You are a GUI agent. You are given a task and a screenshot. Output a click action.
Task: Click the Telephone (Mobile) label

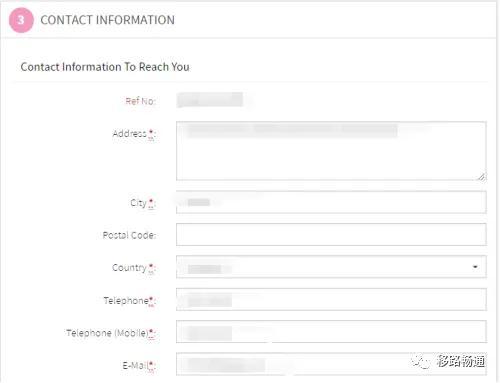point(111,333)
